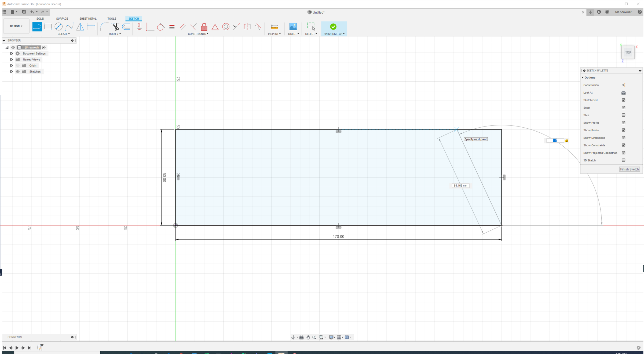This screenshot has width=644, height=354.
Task: Select the 2-Point Rectangle tool
Action: click(x=48, y=27)
